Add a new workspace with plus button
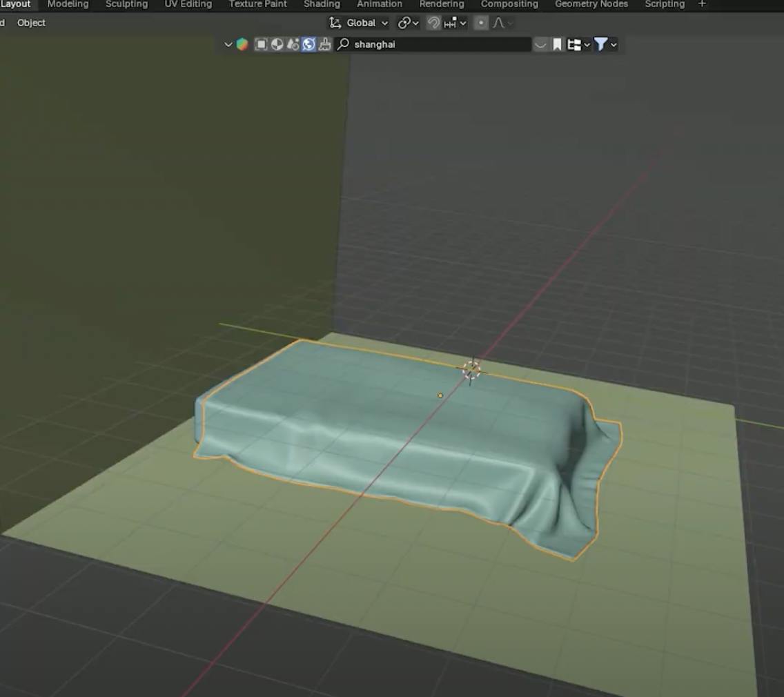This screenshot has width=784, height=697. [702, 4]
